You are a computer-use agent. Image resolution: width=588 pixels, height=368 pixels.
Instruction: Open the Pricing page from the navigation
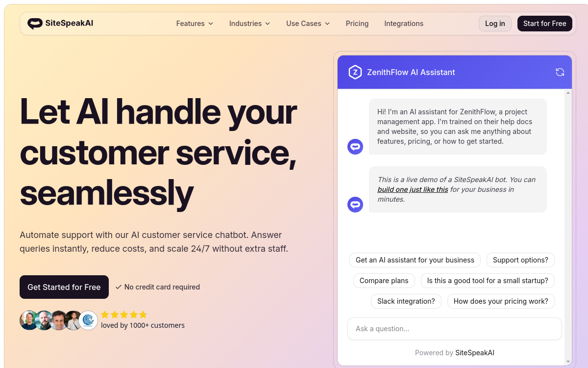(357, 23)
